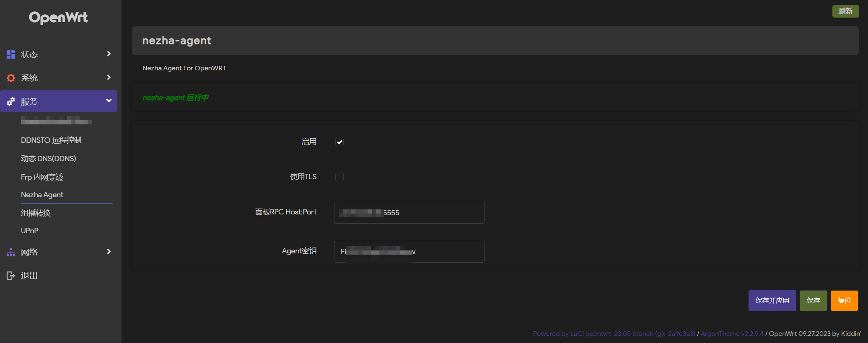The height and width of the screenshot is (343, 868).
Task: Click the 保存并应用 button
Action: (772, 301)
